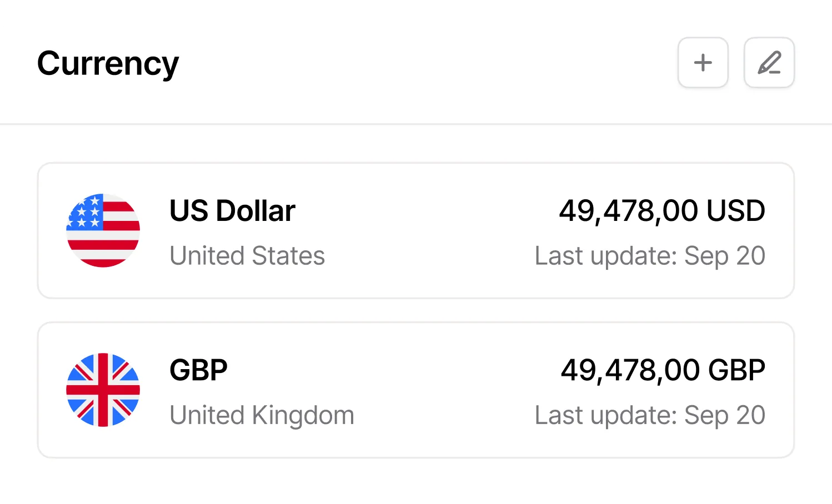
Task: Click the United Kingdom country label
Action: (x=262, y=415)
